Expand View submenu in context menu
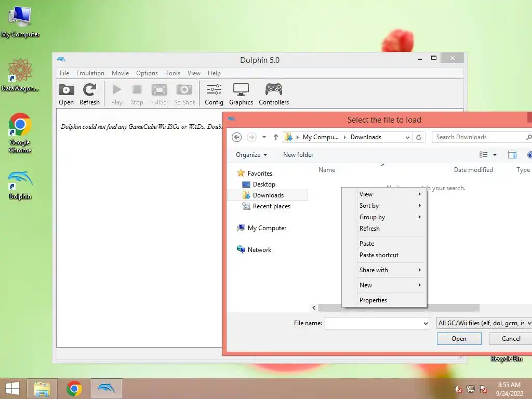532x399 pixels. 384,194
